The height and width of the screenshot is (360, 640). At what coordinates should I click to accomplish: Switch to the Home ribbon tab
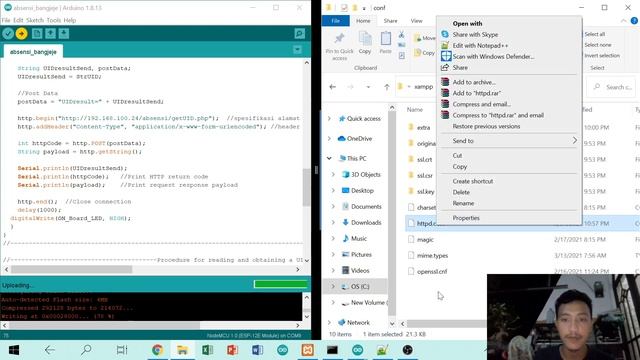pyautogui.click(x=363, y=21)
